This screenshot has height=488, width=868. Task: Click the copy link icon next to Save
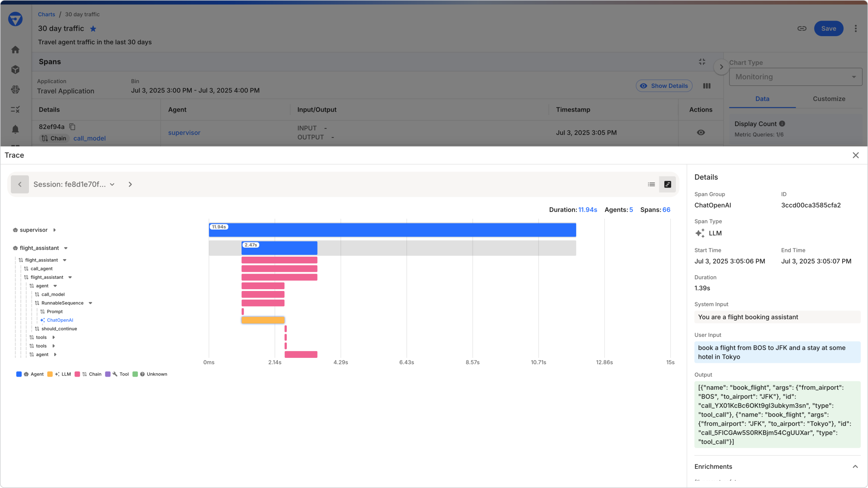tap(802, 29)
